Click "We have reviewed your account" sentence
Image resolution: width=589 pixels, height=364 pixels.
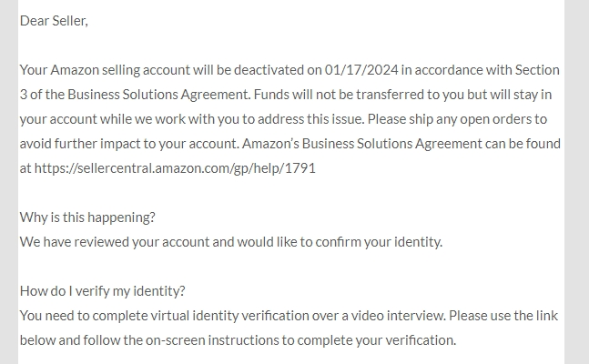(x=114, y=242)
